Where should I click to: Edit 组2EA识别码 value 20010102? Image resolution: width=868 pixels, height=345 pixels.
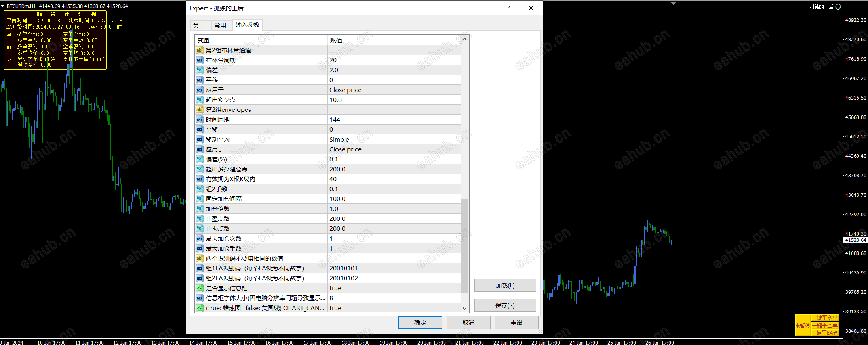point(394,278)
